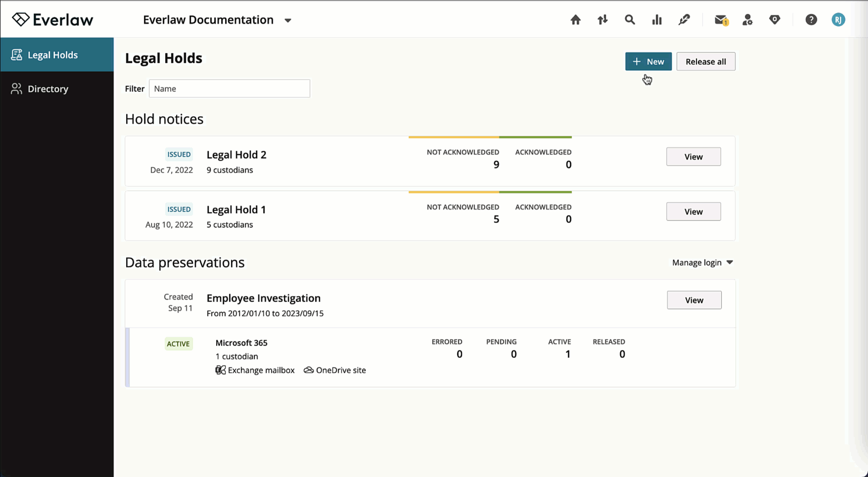This screenshot has height=477, width=868.
Task: Open the help question mark icon
Action: click(811, 20)
